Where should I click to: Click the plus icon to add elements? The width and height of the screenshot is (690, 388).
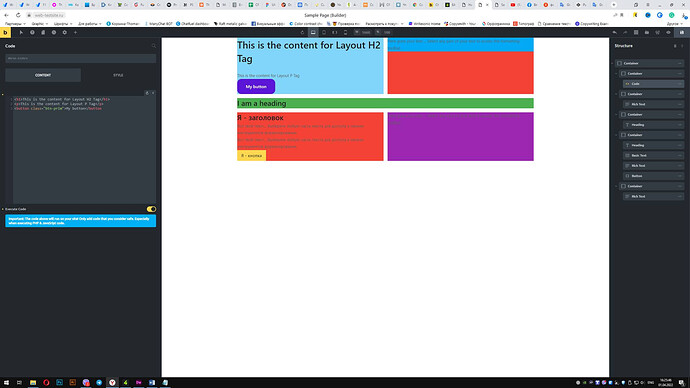coord(75,33)
